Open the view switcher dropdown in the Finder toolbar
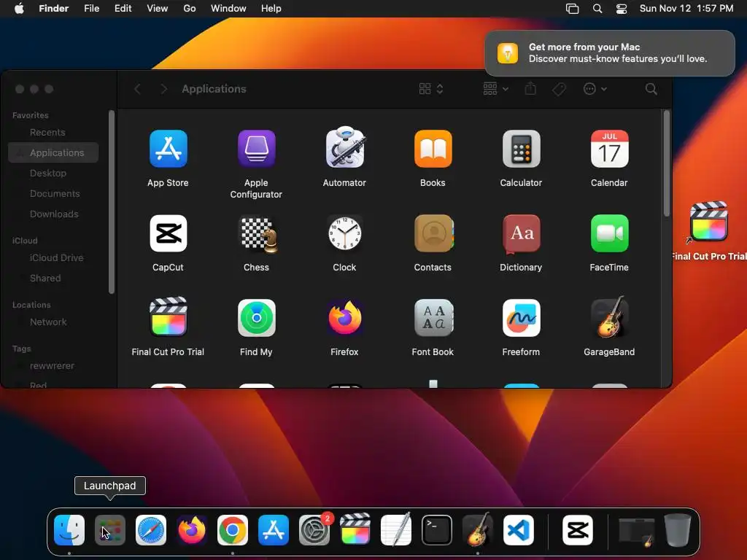The image size is (747, 560). [x=431, y=89]
